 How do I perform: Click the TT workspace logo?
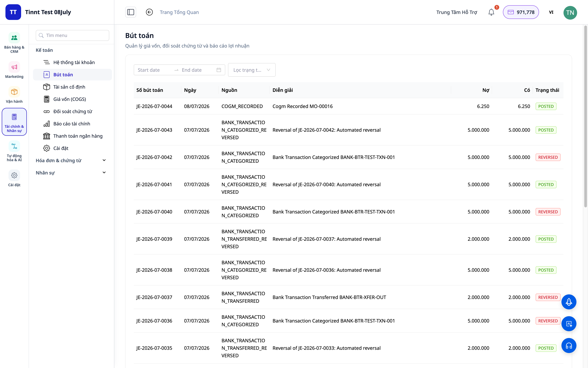[x=13, y=12]
